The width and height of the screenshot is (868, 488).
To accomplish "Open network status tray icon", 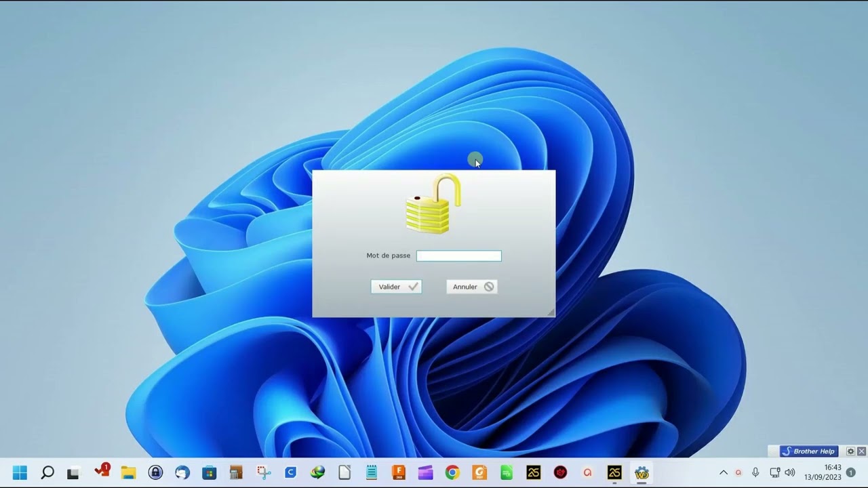I will [x=774, y=472].
